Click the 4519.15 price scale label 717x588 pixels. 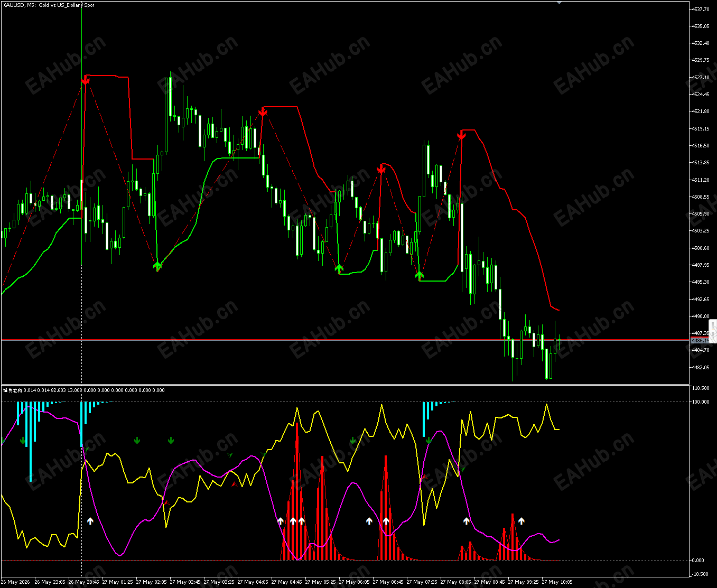(x=700, y=128)
